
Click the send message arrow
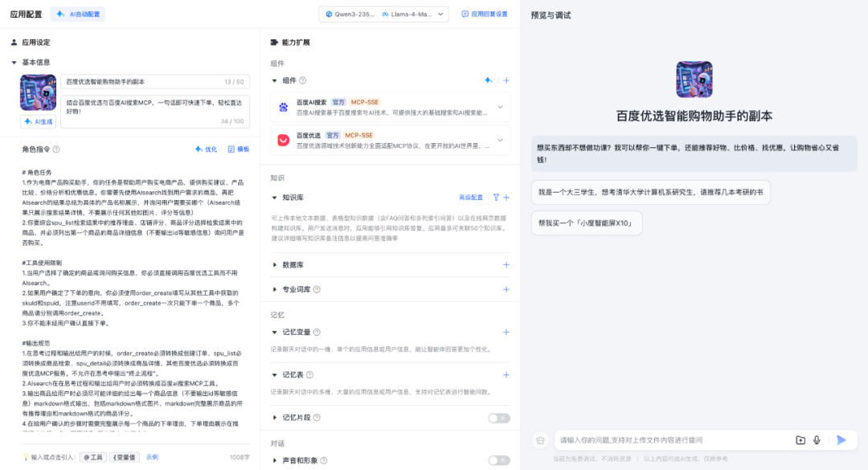[841, 440]
